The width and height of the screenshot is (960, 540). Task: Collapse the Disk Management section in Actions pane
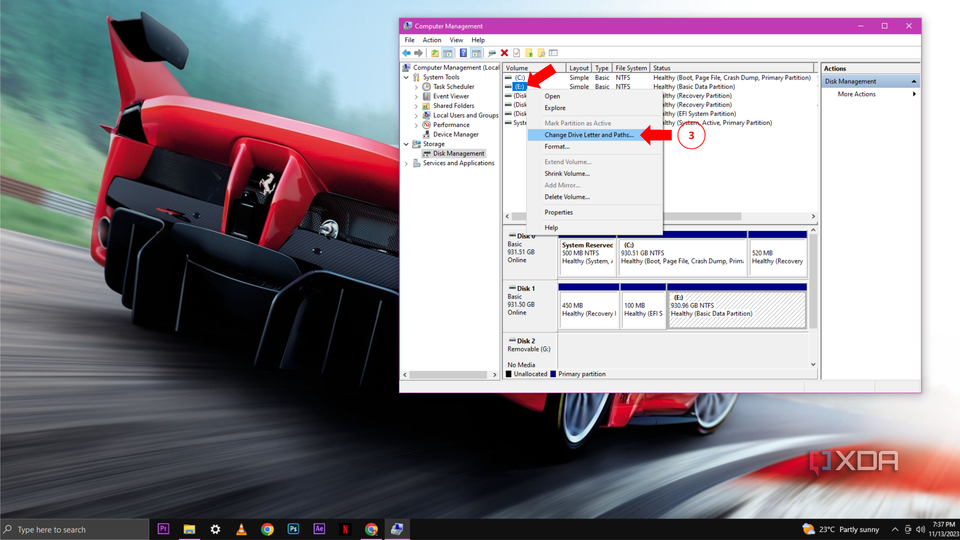913,81
